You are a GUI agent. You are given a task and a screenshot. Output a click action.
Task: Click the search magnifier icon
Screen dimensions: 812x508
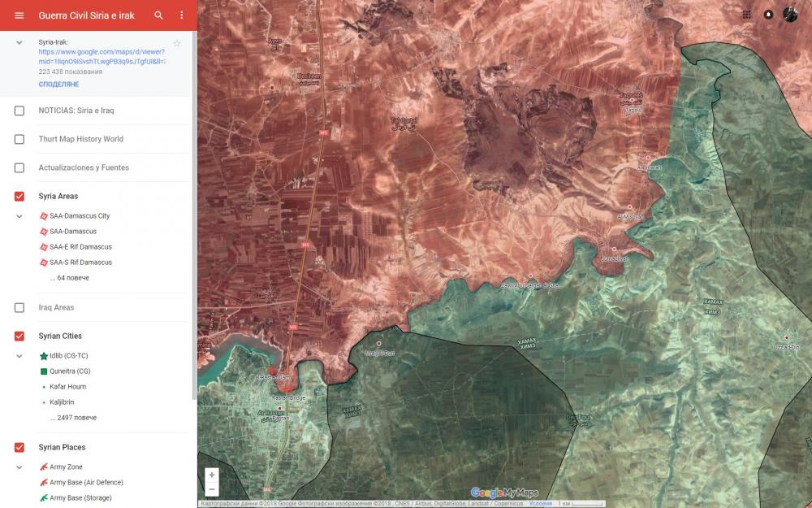coord(159,15)
